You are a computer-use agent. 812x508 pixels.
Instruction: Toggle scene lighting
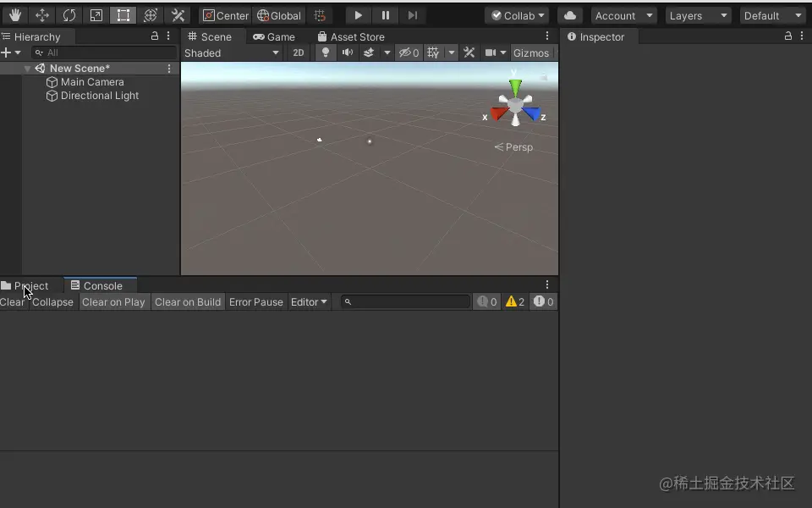coord(325,52)
